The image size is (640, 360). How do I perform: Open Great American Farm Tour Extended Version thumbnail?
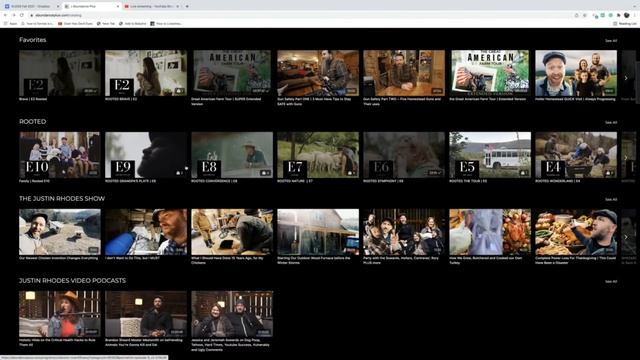pyautogui.click(x=490, y=73)
